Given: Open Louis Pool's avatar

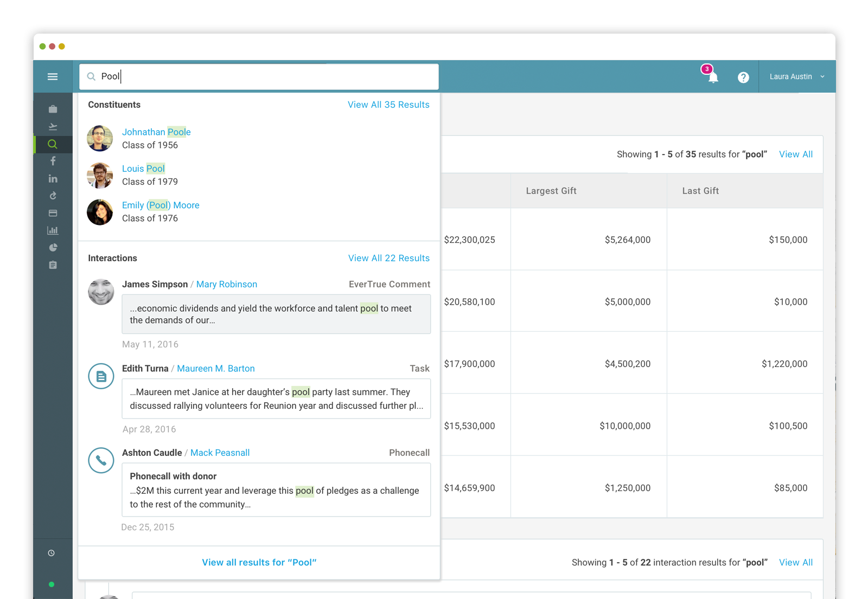Looking at the screenshot, I should 100,175.
